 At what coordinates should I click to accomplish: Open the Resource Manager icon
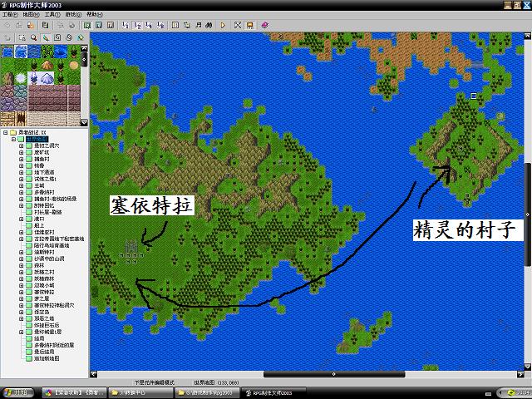click(186, 25)
